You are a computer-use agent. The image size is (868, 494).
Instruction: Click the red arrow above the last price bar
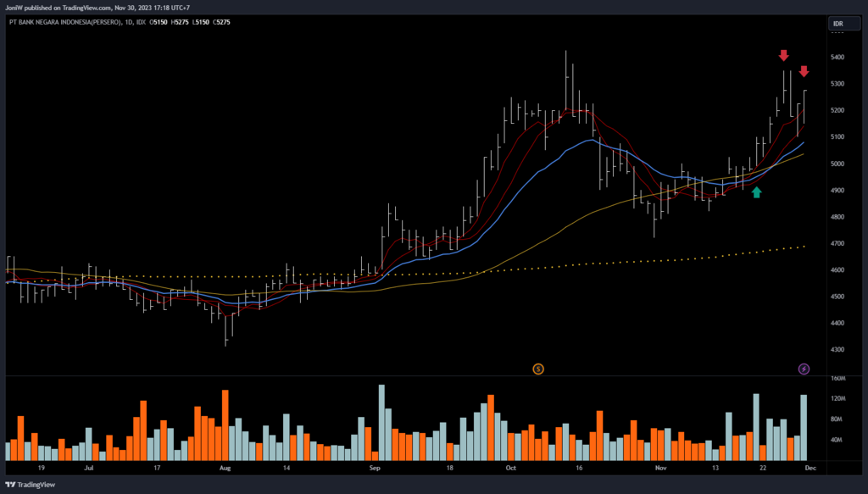click(x=804, y=72)
